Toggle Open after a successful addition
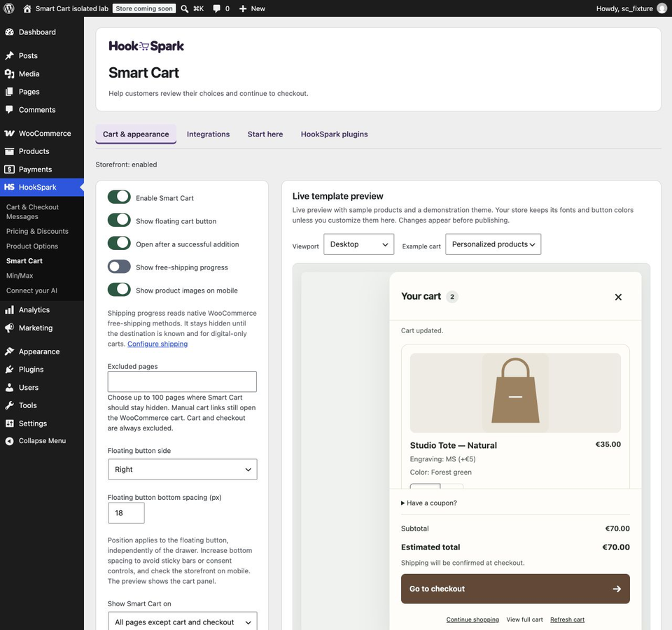The height and width of the screenshot is (630, 672). pyautogui.click(x=119, y=244)
